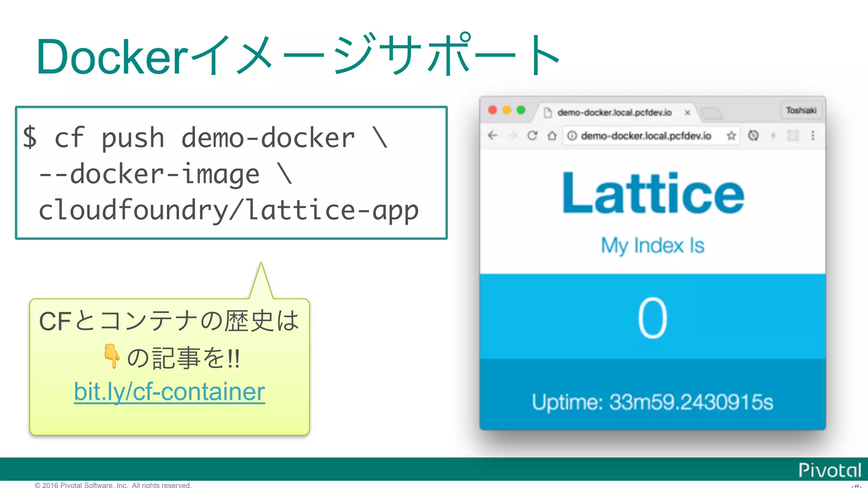Click the pointing-down hand emoji
The width and height of the screenshot is (868, 488).
click(112, 356)
